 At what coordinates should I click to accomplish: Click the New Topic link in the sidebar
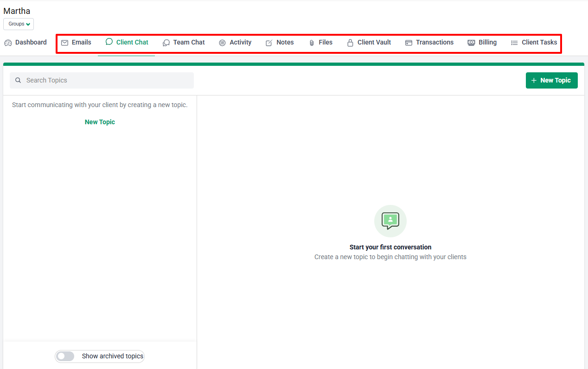100,121
